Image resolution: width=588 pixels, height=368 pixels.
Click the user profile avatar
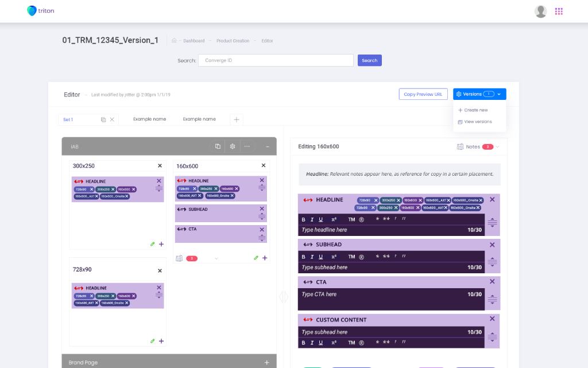540,11
